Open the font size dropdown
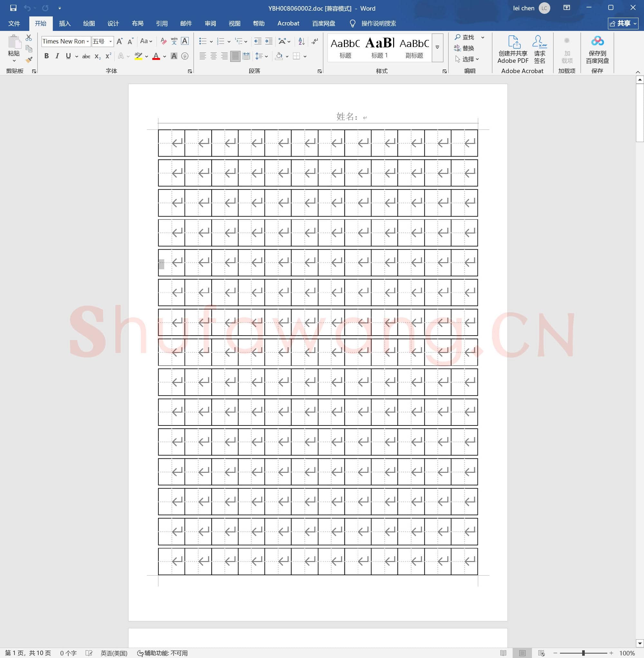 110,41
